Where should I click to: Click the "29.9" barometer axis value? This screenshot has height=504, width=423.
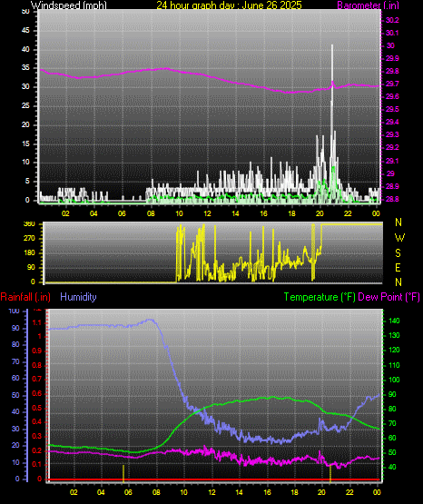point(392,58)
